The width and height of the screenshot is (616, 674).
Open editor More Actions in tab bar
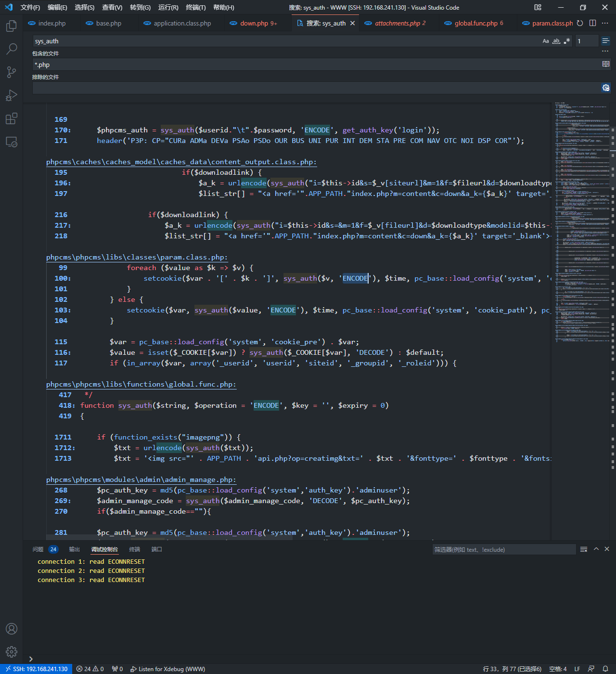[605, 23]
